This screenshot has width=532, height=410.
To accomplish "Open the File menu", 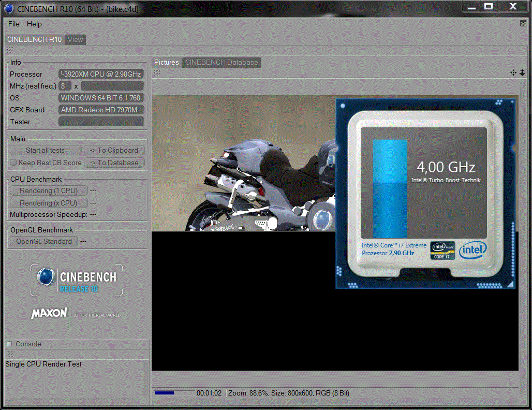I will pyautogui.click(x=13, y=24).
